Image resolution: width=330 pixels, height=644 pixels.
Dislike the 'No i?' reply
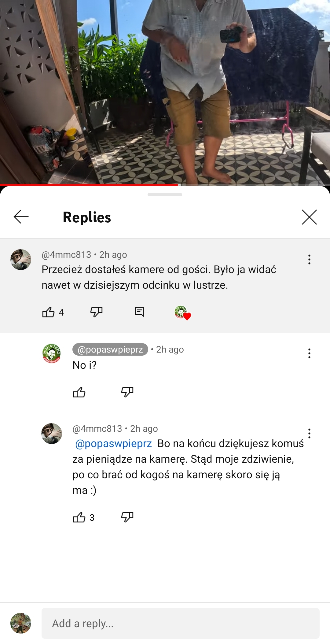127,392
